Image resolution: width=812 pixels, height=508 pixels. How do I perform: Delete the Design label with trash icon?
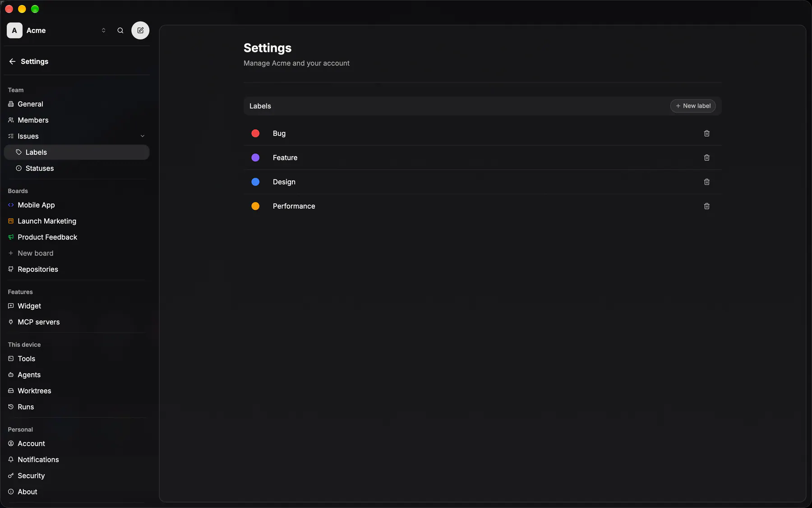click(707, 182)
